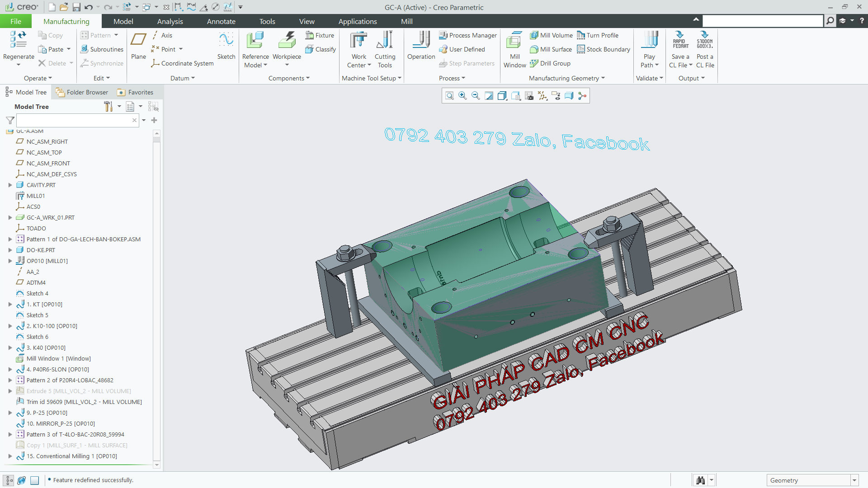Click the Refit view icon
This screenshot has width=868, height=488.
click(449, 96)
